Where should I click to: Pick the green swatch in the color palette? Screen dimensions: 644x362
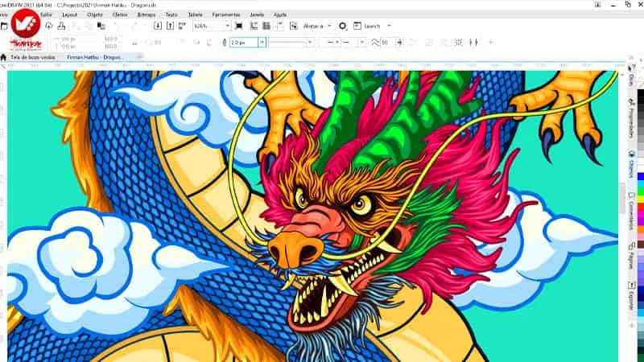[x=641, y=190]
